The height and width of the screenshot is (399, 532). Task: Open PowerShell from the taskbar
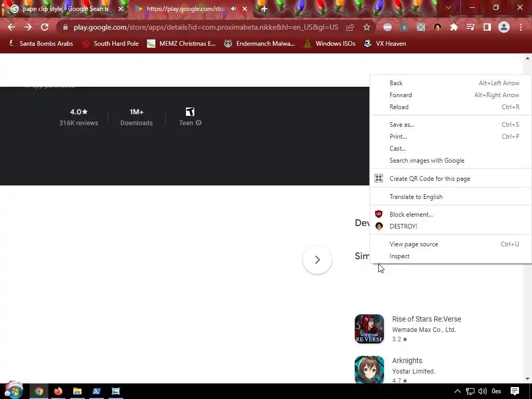96,391
